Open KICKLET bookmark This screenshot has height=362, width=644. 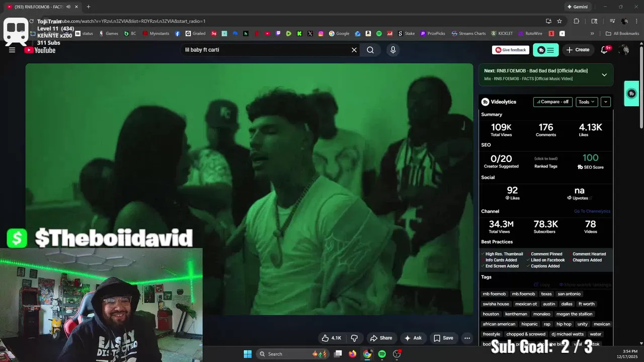click(502, 34)
